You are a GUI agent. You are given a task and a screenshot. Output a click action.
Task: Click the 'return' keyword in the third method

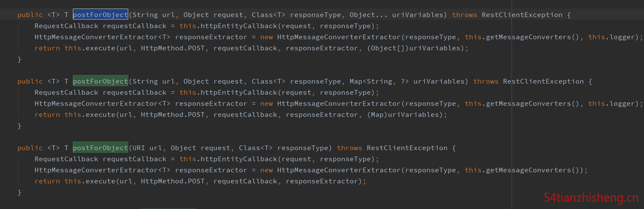click(47, 181)
